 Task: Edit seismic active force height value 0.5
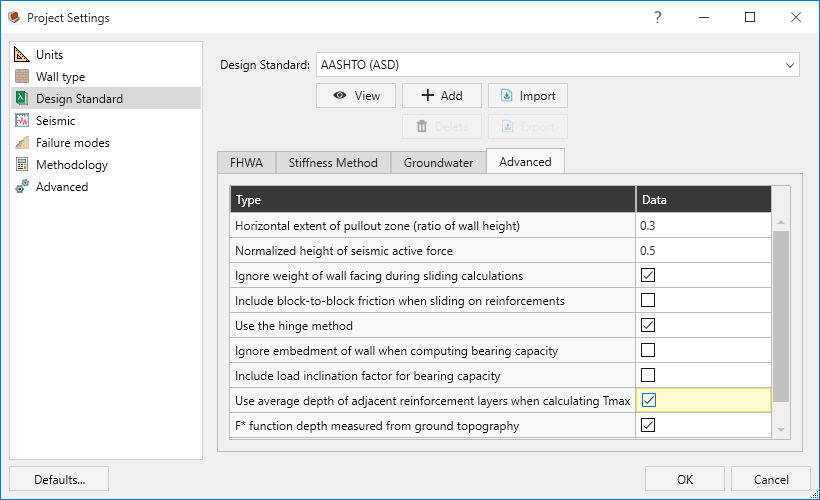coord(703,251)
